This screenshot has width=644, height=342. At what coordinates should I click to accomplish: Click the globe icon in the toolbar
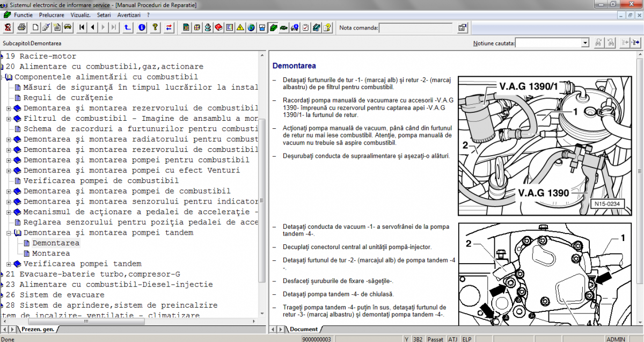251,27
